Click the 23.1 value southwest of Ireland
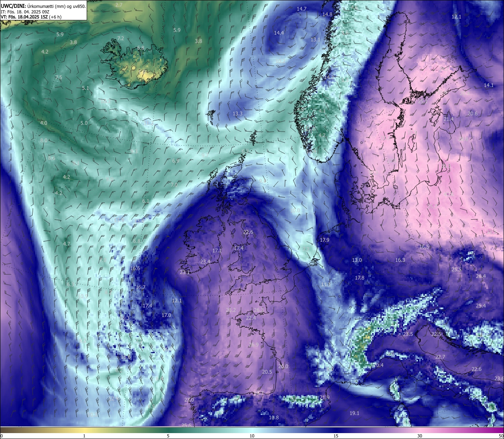The width and height of the screenshot is (504, 439). coord(185,272)
